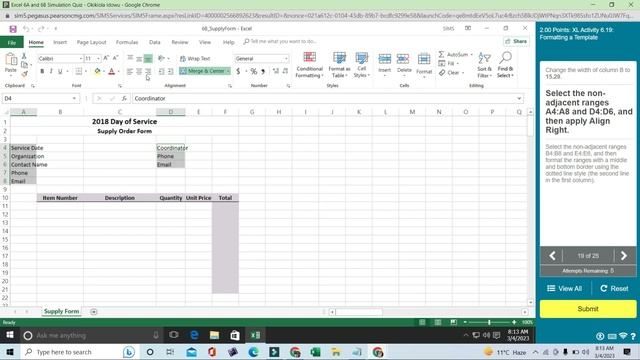Open the General number format dropdown
Image resolution: width=640 pixels, height=360 pixels.
coord(286,59)
